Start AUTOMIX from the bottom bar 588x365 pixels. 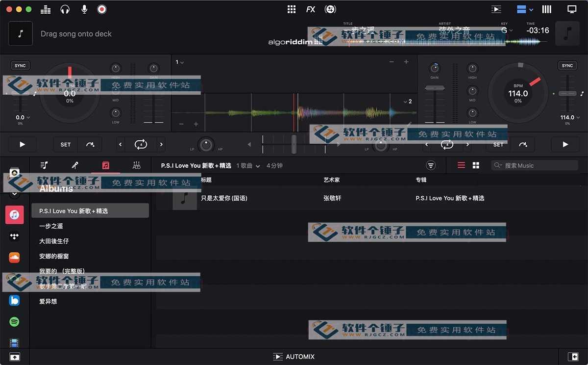click(294, 357)
